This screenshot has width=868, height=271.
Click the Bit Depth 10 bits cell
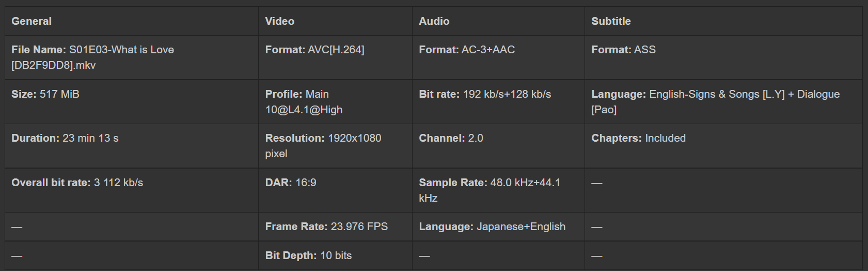[308, 255]
